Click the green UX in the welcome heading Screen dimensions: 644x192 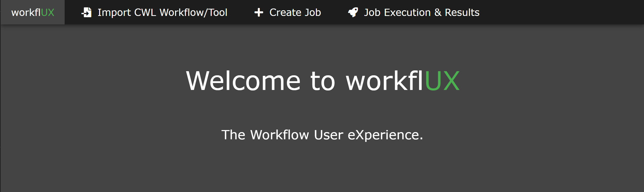[442, 81]
